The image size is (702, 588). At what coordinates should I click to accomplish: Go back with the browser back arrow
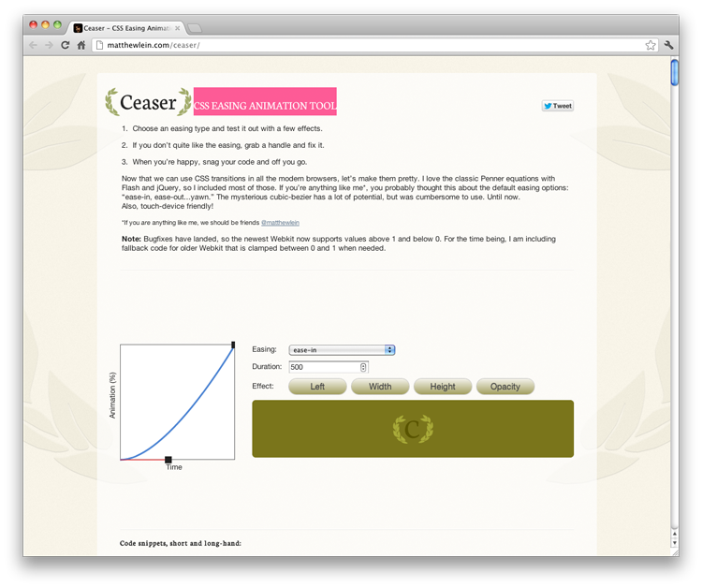point(33,45)
